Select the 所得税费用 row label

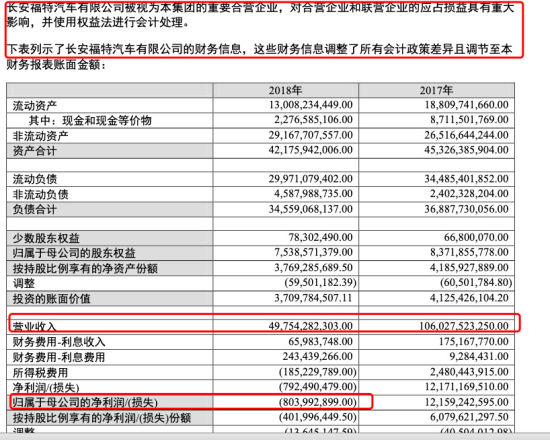point(40,372)
